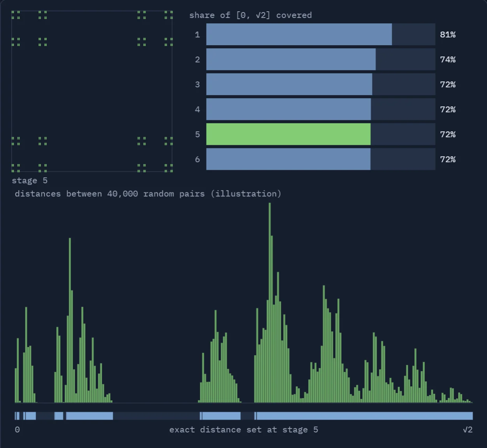Click the 'exact distance set at stage 5' label

coord(243,430)
